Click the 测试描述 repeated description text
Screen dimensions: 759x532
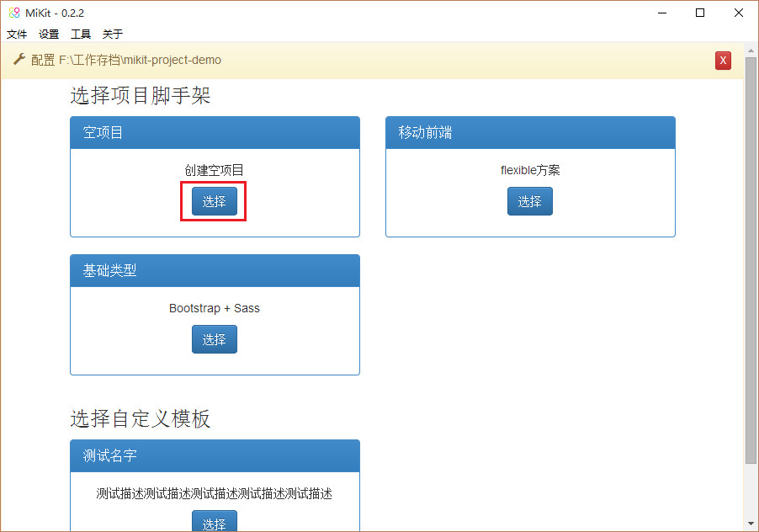(214, 494)
